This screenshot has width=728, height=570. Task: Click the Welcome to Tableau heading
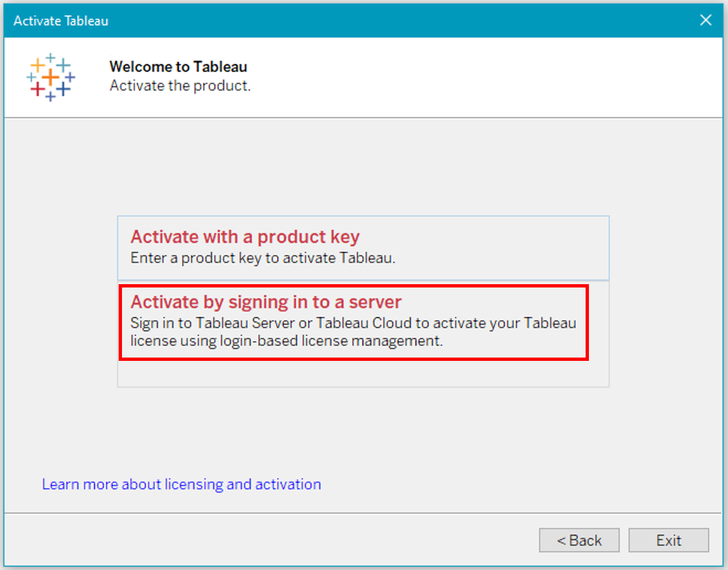pos(178,67)
